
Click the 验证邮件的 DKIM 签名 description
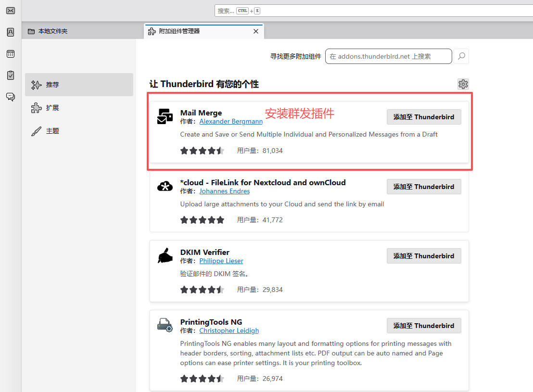(214, 274)
